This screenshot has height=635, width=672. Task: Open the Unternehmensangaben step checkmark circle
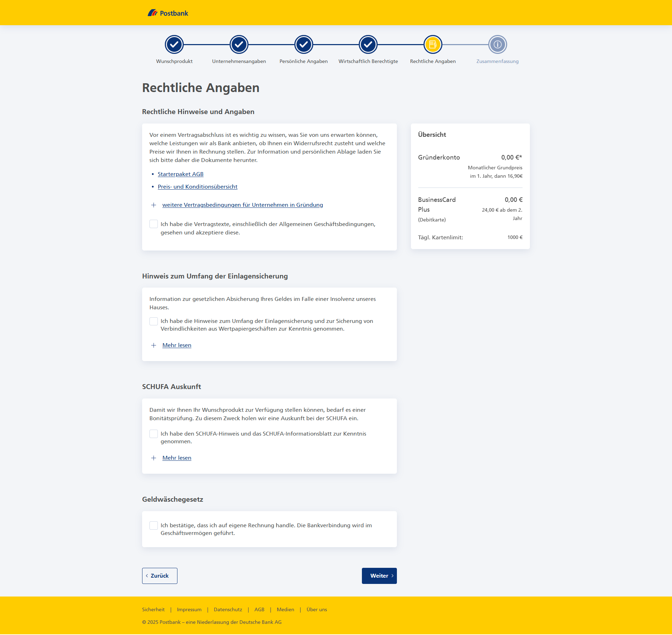click(239, 44)
